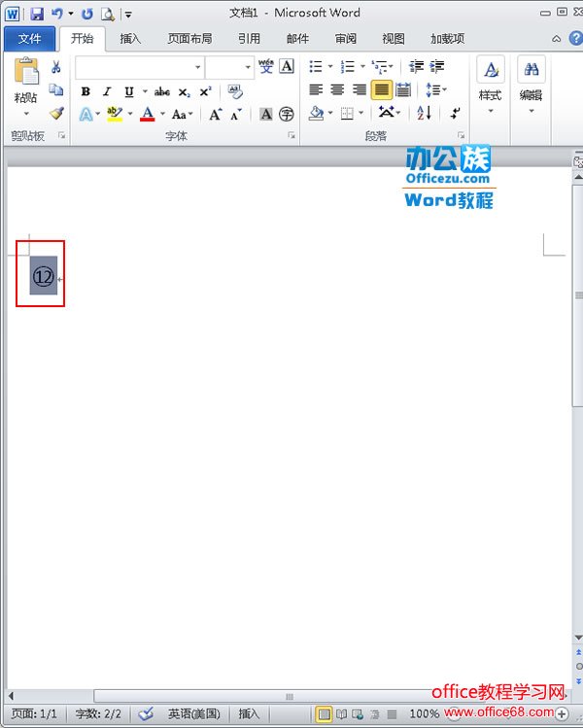Click the Redo/Repeat icon
Screen dimensions: 583x728
(87, 14)
